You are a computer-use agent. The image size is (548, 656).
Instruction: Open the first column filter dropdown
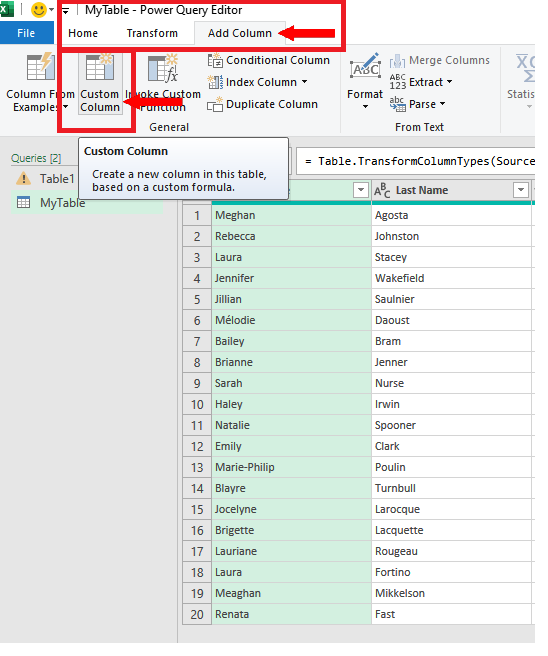[x=361, y=190]
